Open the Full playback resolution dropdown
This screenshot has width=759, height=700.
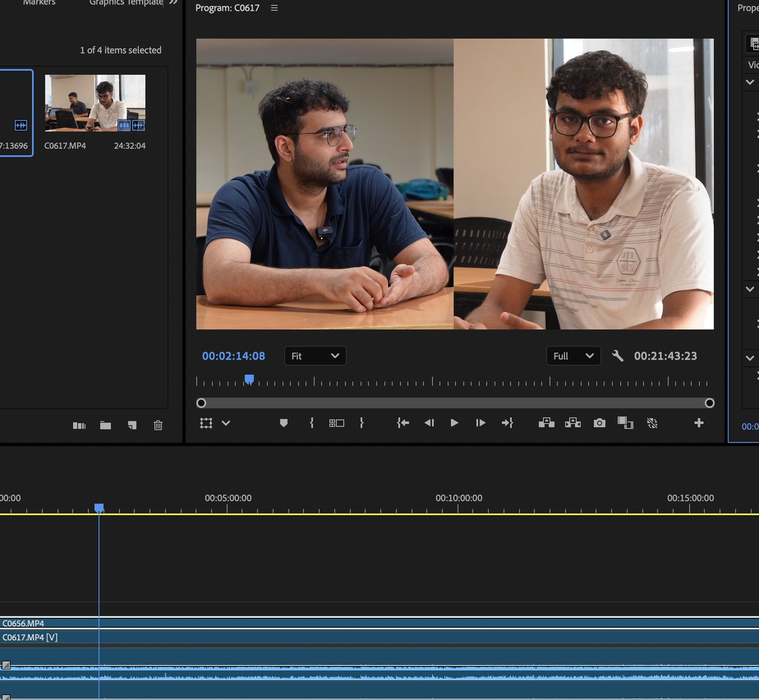[x=573, y=356]
